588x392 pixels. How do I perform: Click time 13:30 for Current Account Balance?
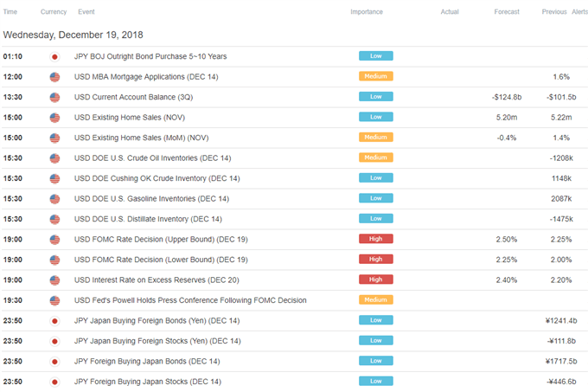tap(13, 97)
